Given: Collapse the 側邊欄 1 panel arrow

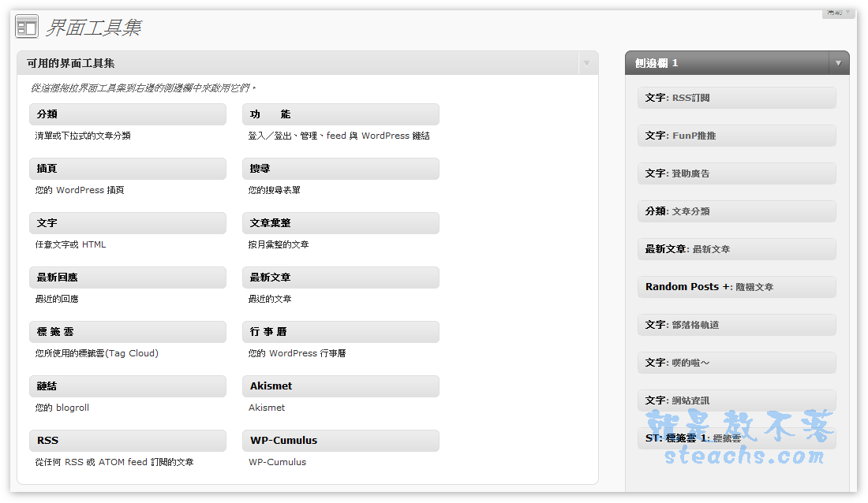Looking at the screenshot, I should click(837, 63).
